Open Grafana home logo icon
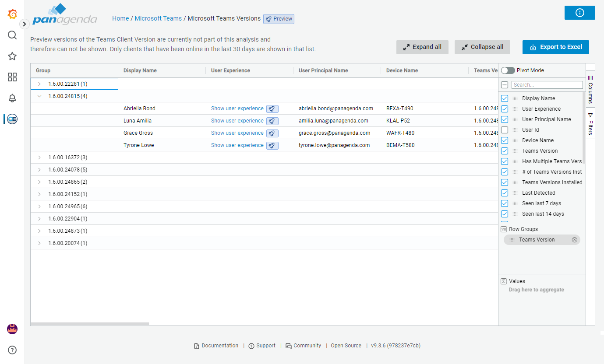 tap(12, 14)
